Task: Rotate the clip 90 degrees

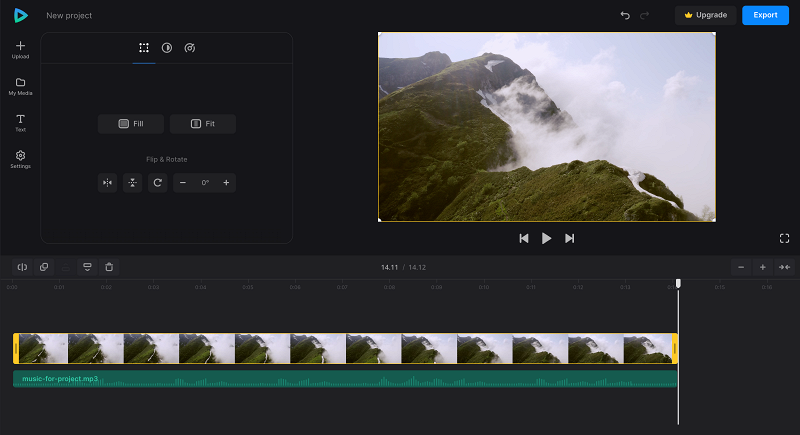Action: pyautogui.click(x=158, y=183)
